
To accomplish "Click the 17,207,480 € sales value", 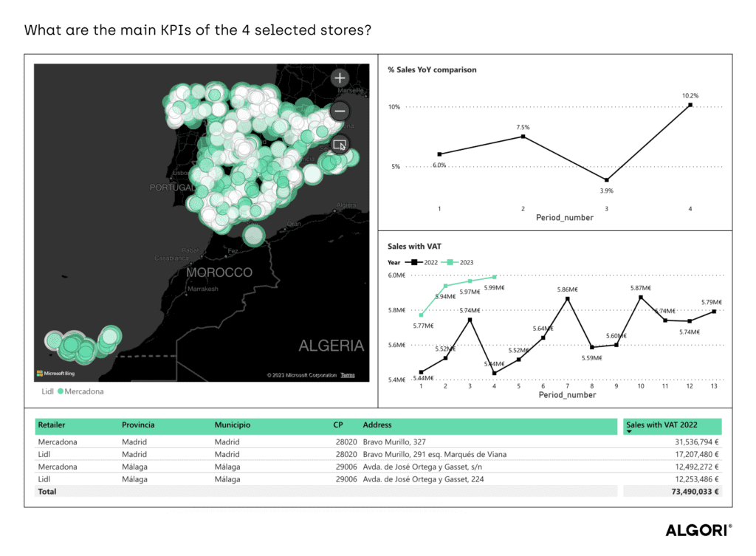I will pyautogui.click(x=697, y=454).
